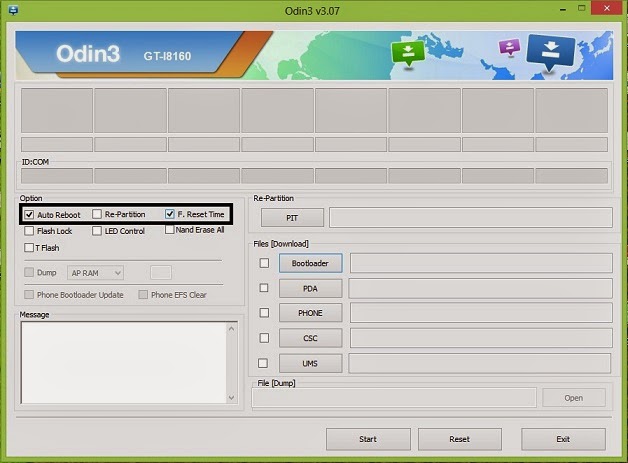Start the flashing process
This screenshot has height=463, width=628.
368,439
